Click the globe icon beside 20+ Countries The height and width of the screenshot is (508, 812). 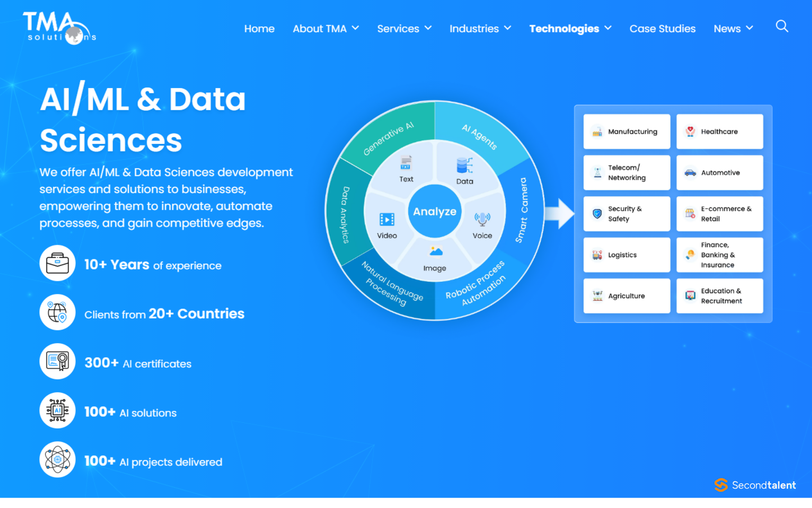click(x=57, y=312)
